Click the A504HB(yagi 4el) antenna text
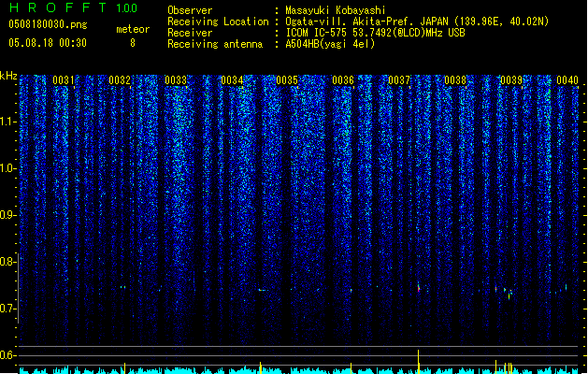 point(330,44)
